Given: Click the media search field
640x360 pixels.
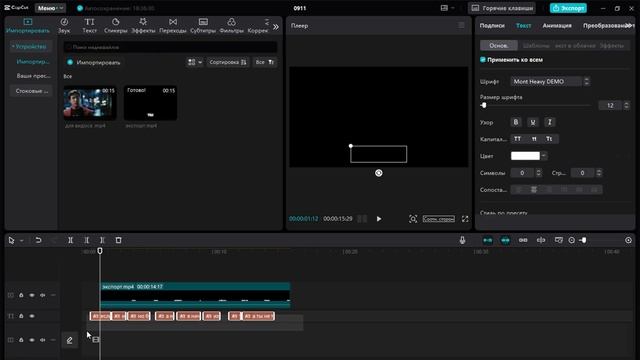Looking at the screenshot, I should 171,47.
